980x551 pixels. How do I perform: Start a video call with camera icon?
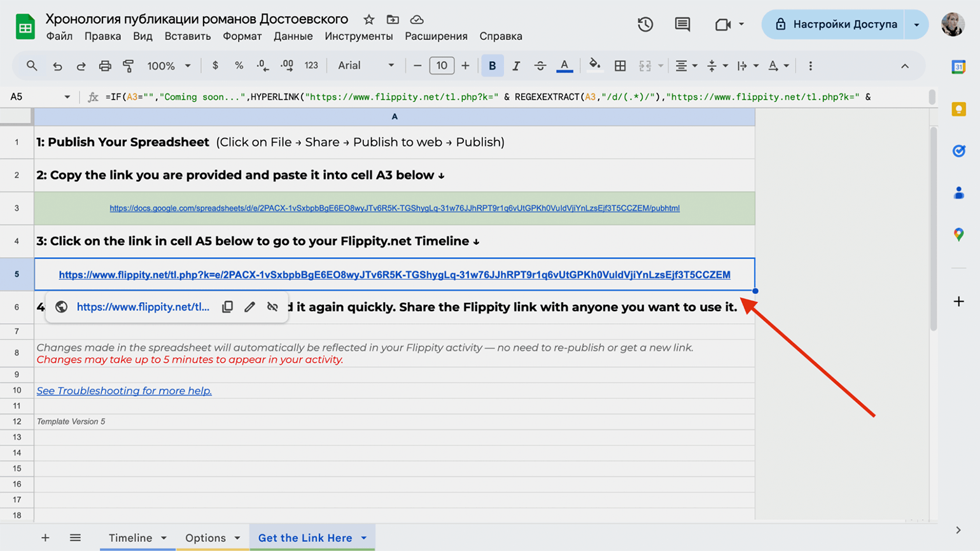pos(722,24)
